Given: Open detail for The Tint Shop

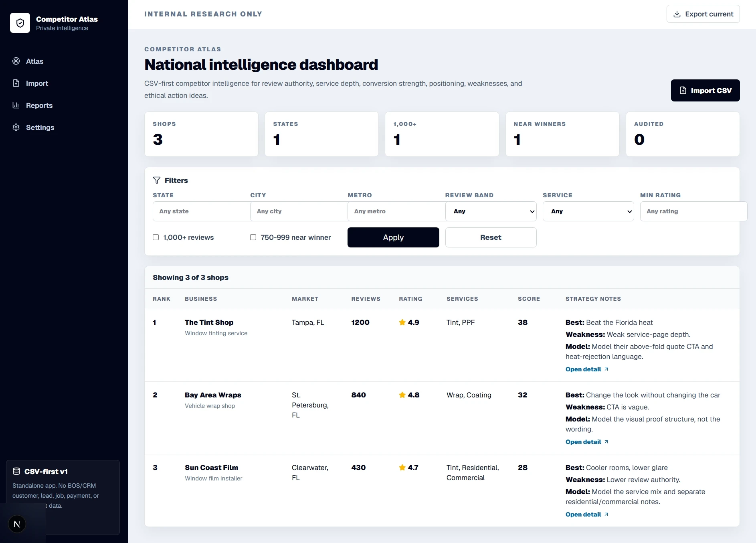Looking at the screenshot, I should coord(587,369).
